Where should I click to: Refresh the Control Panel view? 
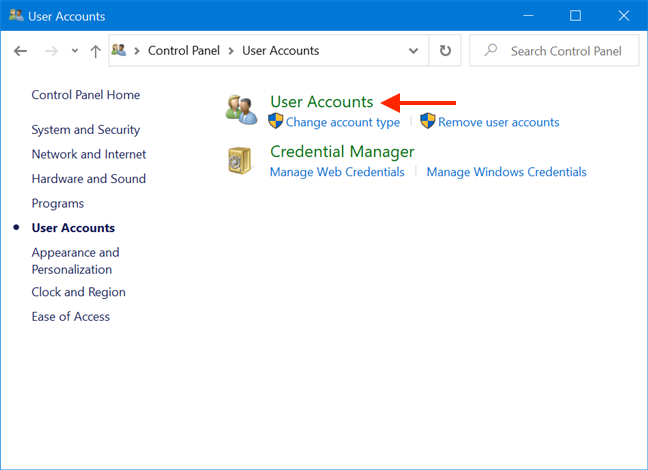click(445, 50)
